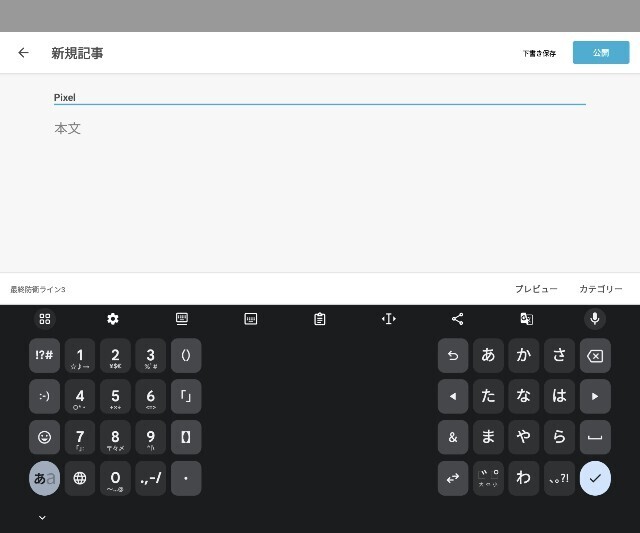Tap the dakuten/small kana modifier key

488,478
